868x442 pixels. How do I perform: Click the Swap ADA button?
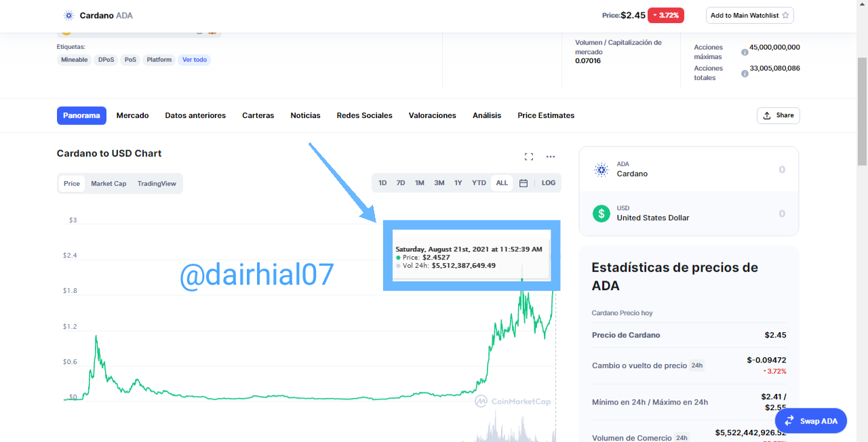click(811, 421)
